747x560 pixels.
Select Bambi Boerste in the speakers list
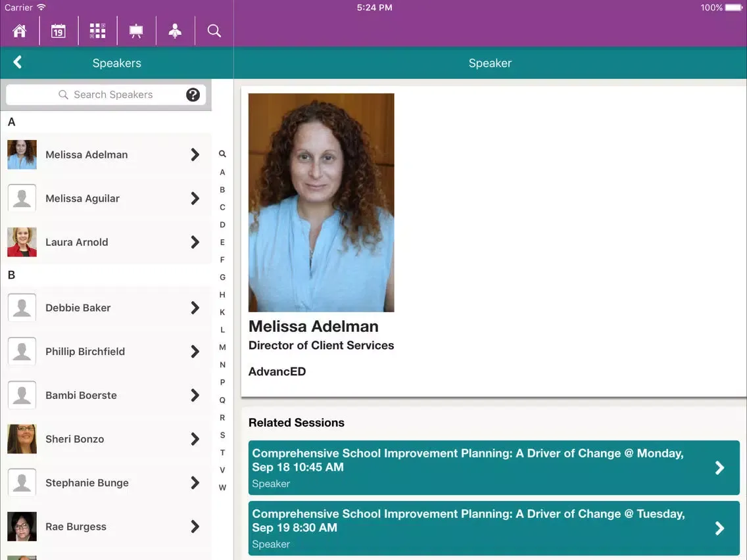click(106, 395)
